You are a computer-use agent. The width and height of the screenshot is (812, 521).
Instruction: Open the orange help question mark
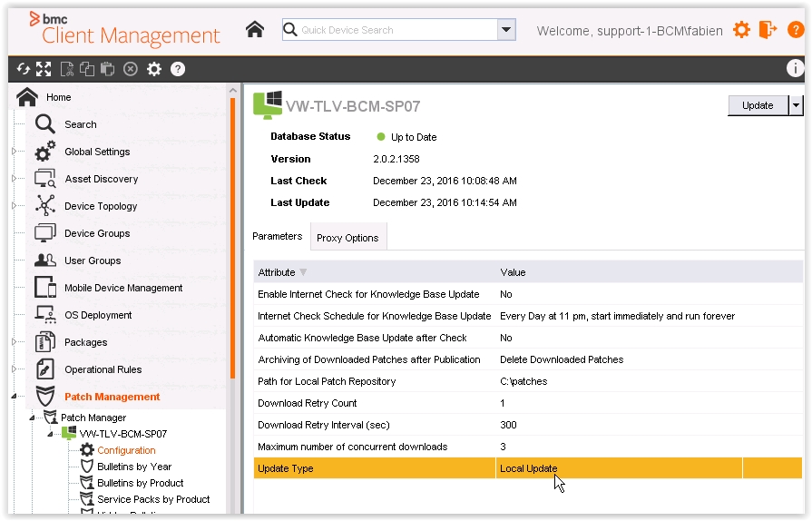coord(796,30)
